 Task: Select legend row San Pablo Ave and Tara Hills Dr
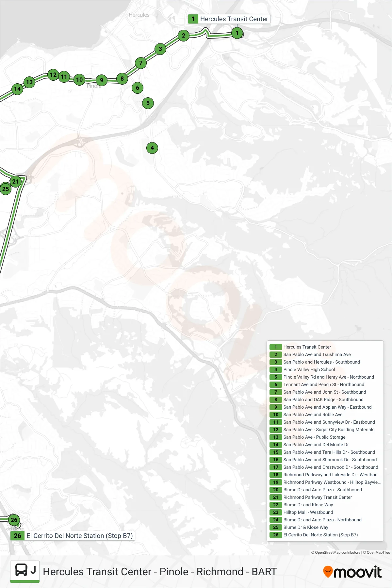pyautogui.click(x=325, y=452)
